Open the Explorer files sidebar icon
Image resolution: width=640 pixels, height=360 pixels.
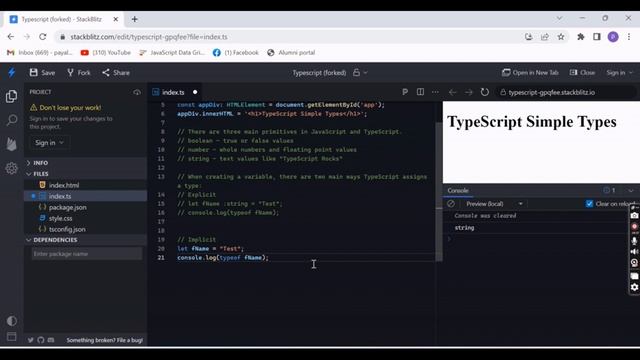coord(12,96)
